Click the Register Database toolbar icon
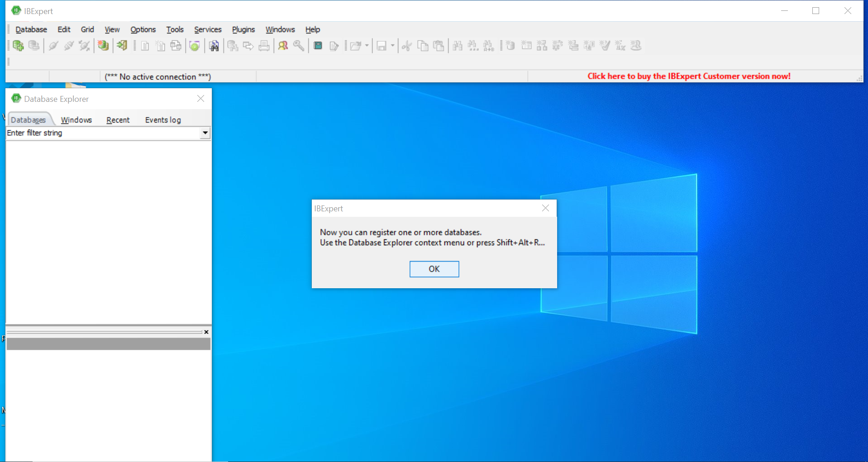The image size is (868, 462). pos(18,46)
